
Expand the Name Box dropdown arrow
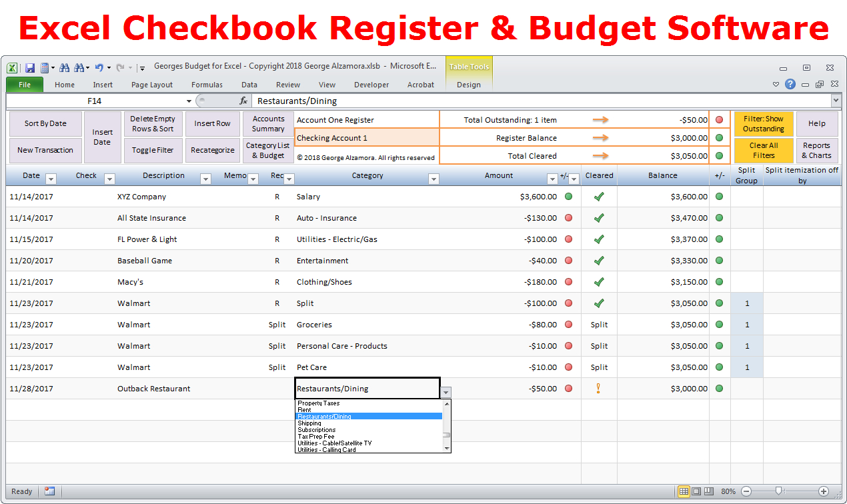coord(189,101)
